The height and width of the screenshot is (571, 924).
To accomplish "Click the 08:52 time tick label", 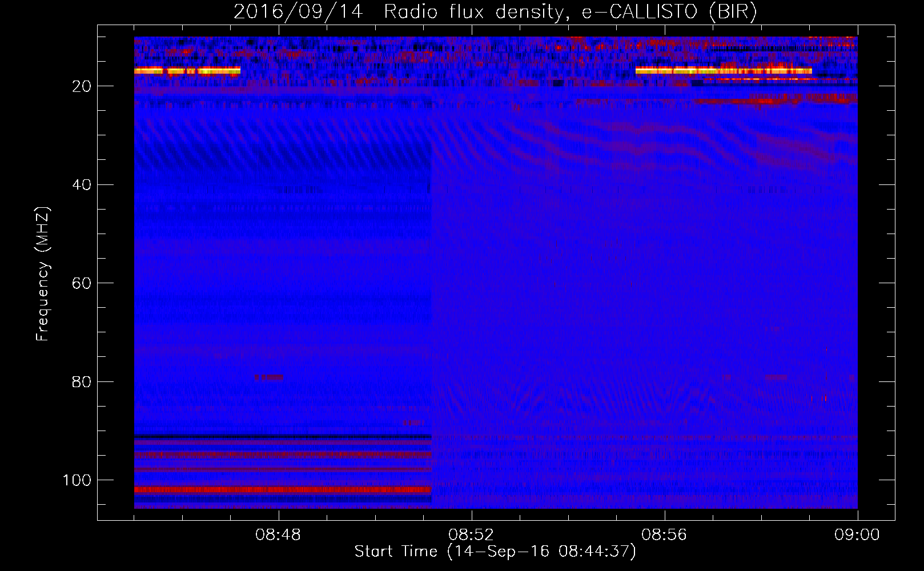I will click(x=471, y=535).
